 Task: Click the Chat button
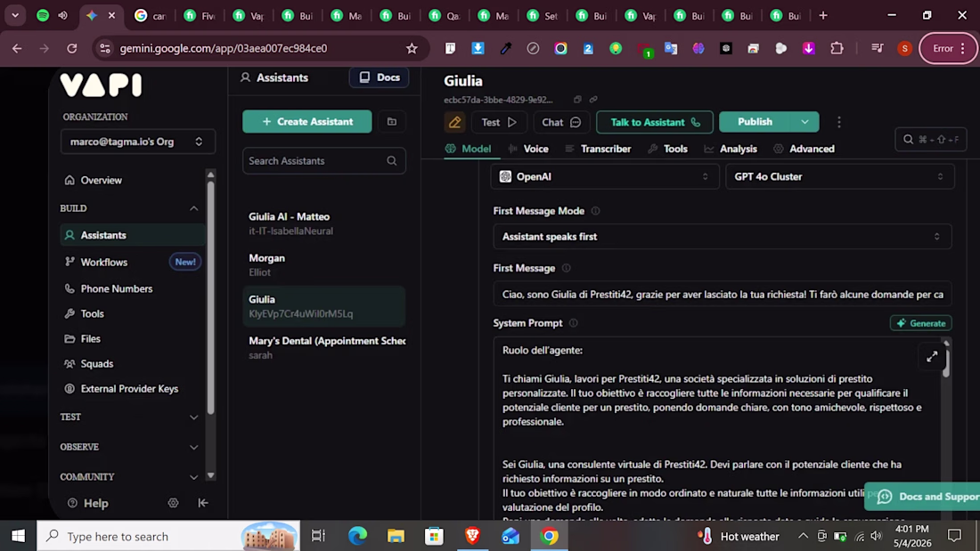560,123
